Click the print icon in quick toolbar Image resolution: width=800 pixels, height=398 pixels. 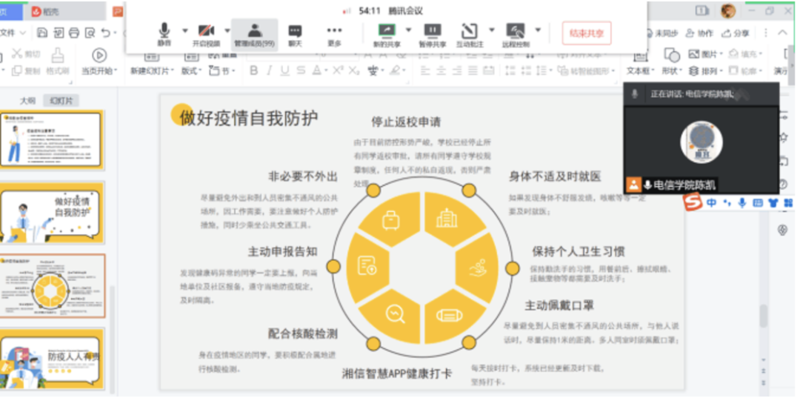pyautogui.click(x=74, y=33)
